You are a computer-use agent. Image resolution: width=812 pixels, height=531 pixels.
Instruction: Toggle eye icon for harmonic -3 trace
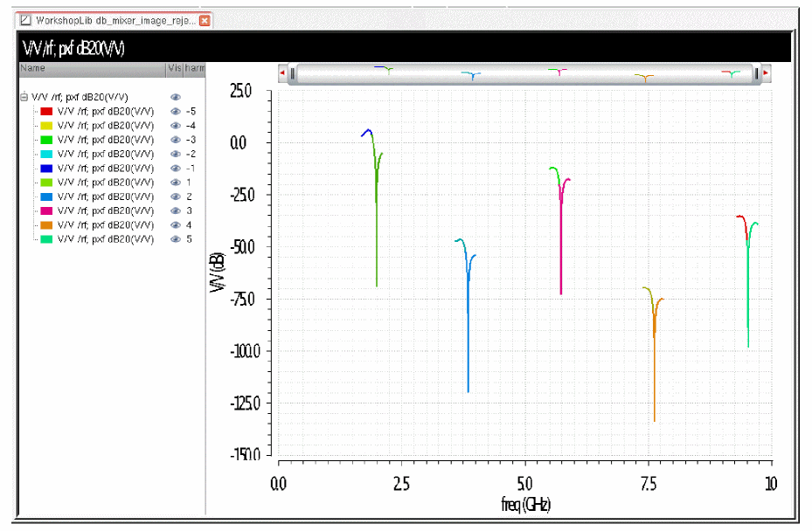coord(175,140)
